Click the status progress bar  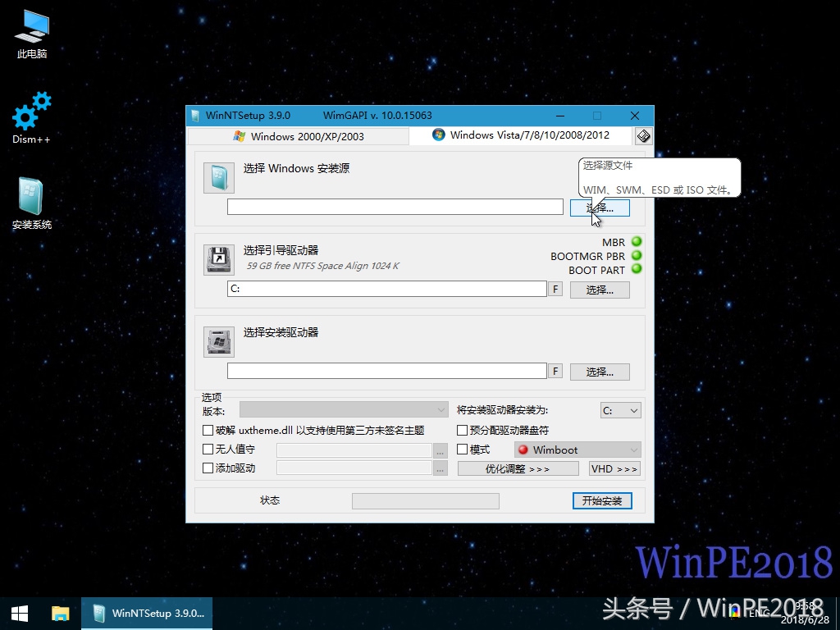(426, 501)
